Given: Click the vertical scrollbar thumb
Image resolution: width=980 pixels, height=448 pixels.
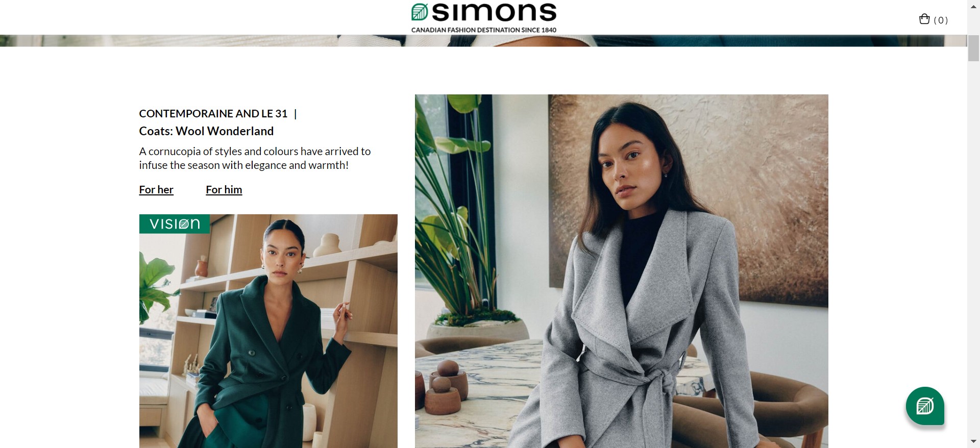Looking at the screenshot, I should 973,48.
